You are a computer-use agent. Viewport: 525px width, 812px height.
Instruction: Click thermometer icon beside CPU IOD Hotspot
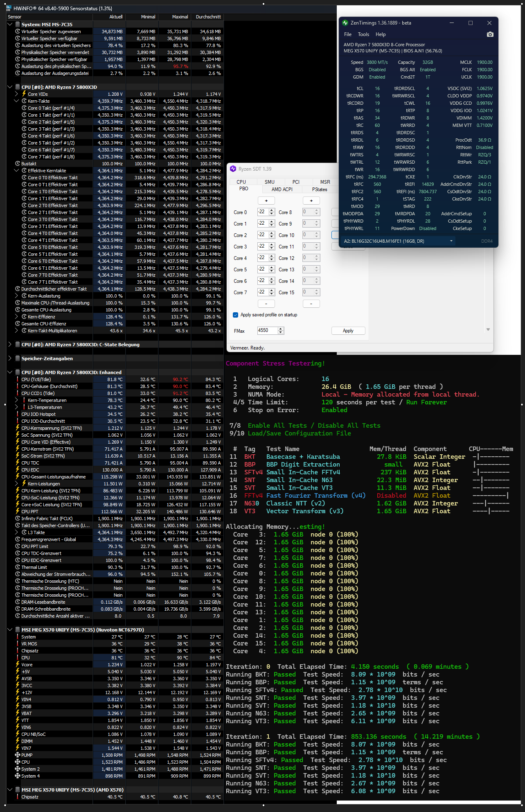tap(18, 414)
